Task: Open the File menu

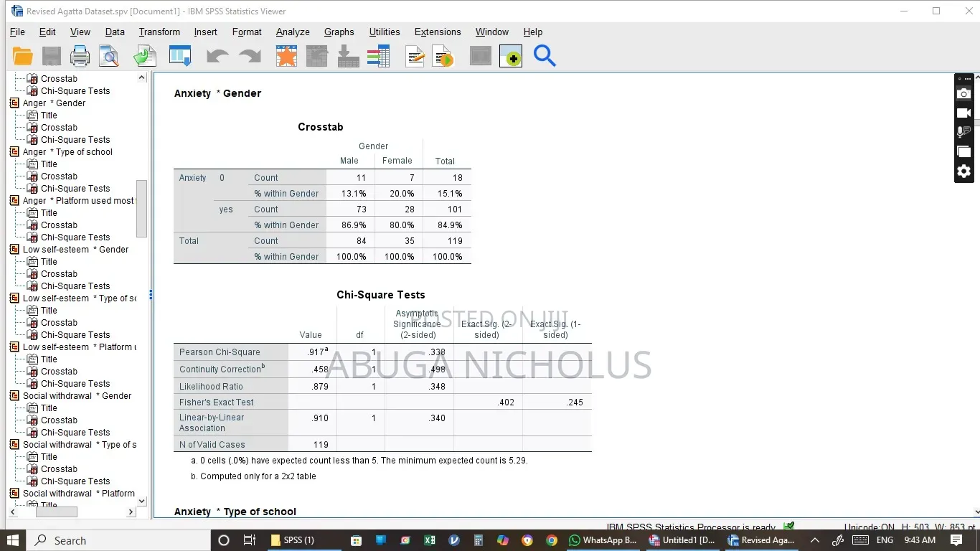Action: coord(17,32)
